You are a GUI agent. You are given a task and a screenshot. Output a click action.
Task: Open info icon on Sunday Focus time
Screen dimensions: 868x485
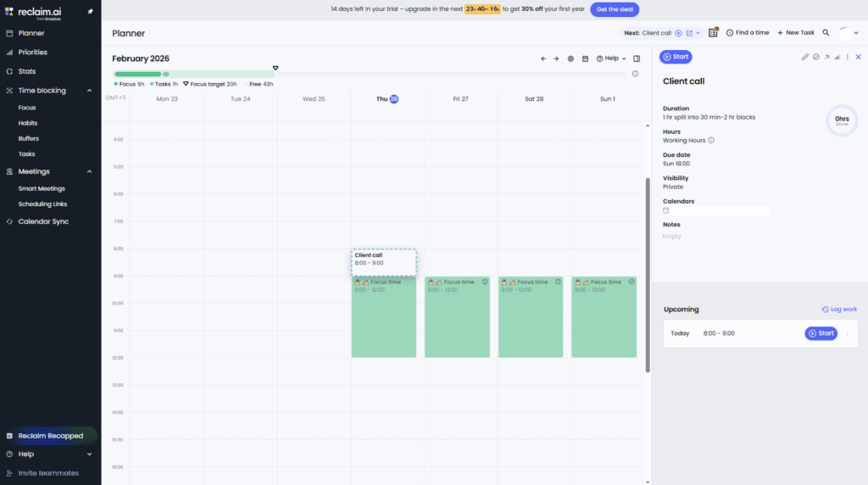point(631,282)
